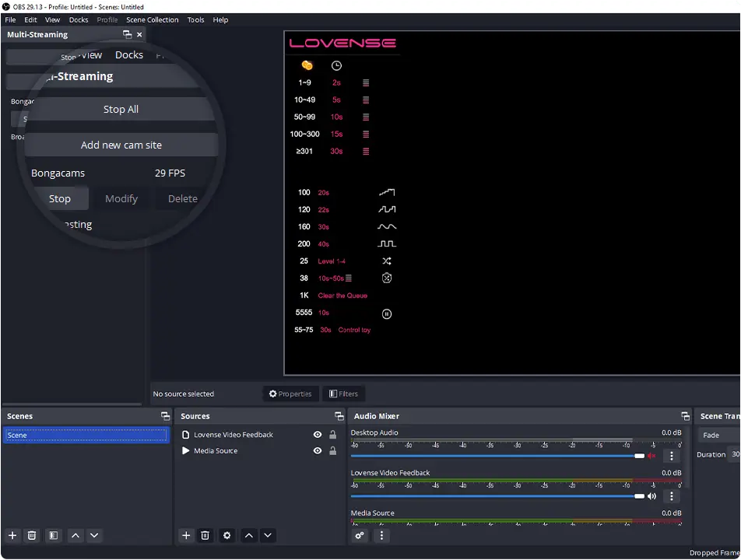Click Add new cam site
This screenshot has height=560, width=741.
[121, 145]
